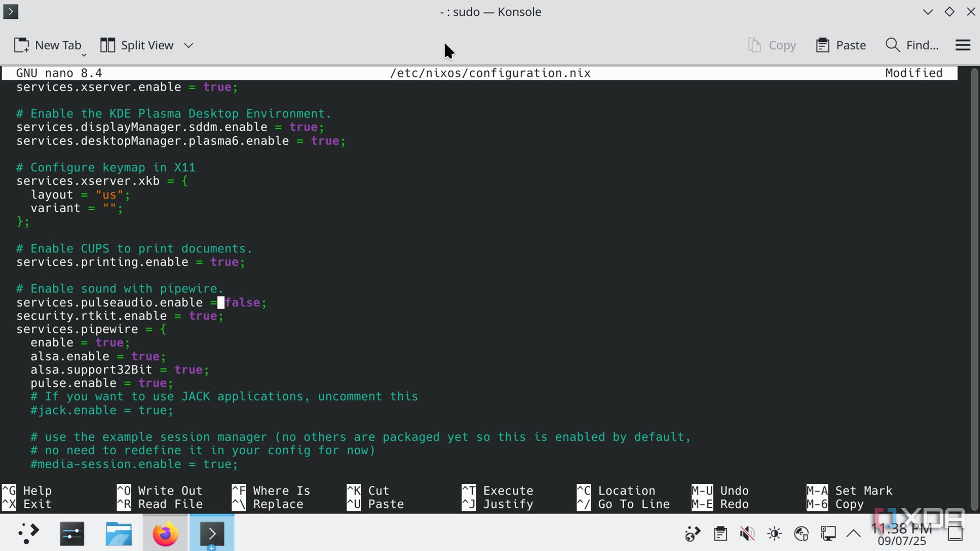Open the display configuration tray icon
The height and width of the screenshot is (551, 980).
[828, 533]
